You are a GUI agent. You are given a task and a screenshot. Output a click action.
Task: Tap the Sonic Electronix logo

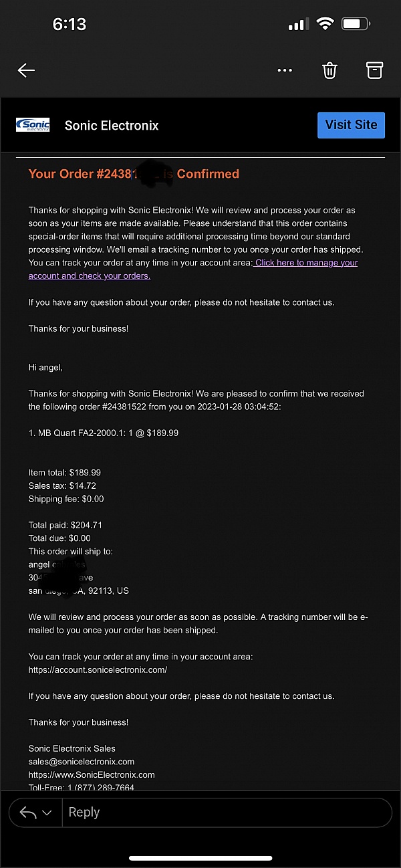click(x=33, y=125)
